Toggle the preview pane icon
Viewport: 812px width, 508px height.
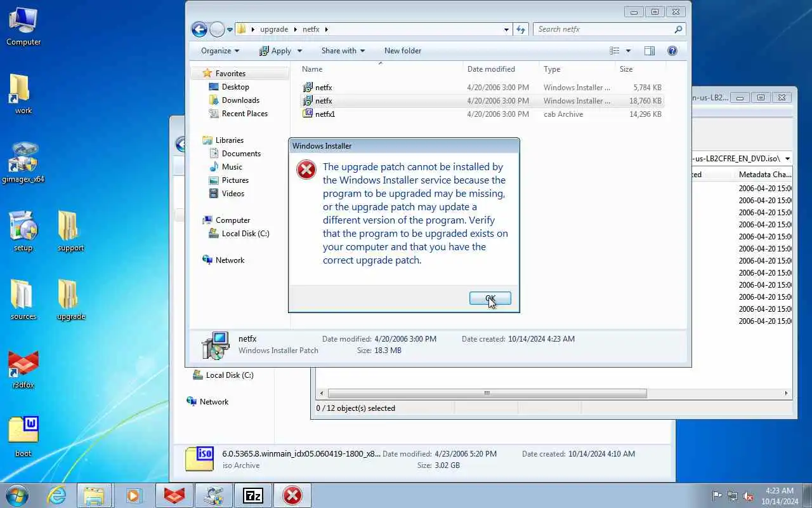point(649,51)
